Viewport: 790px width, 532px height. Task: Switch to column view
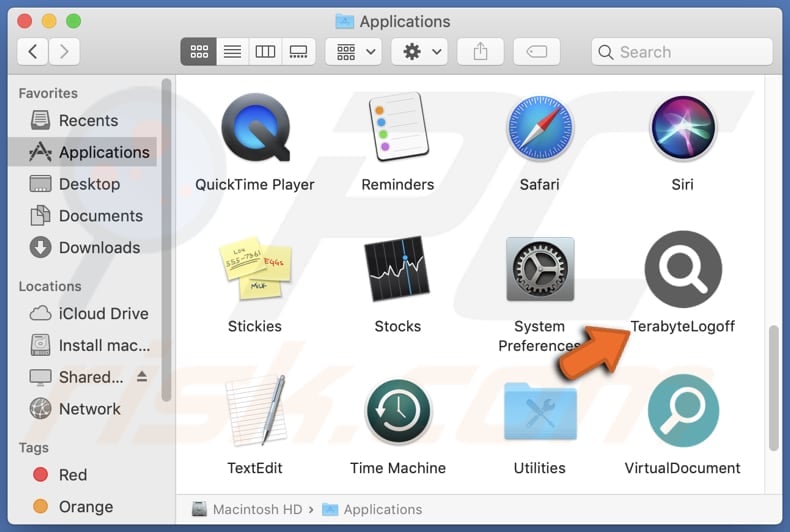265,51
